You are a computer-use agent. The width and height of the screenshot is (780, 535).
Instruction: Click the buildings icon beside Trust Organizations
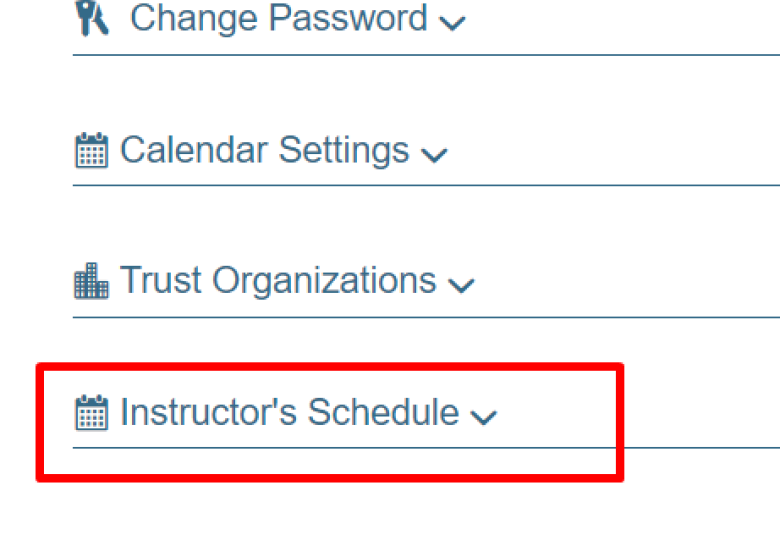[x=92, y=281]
